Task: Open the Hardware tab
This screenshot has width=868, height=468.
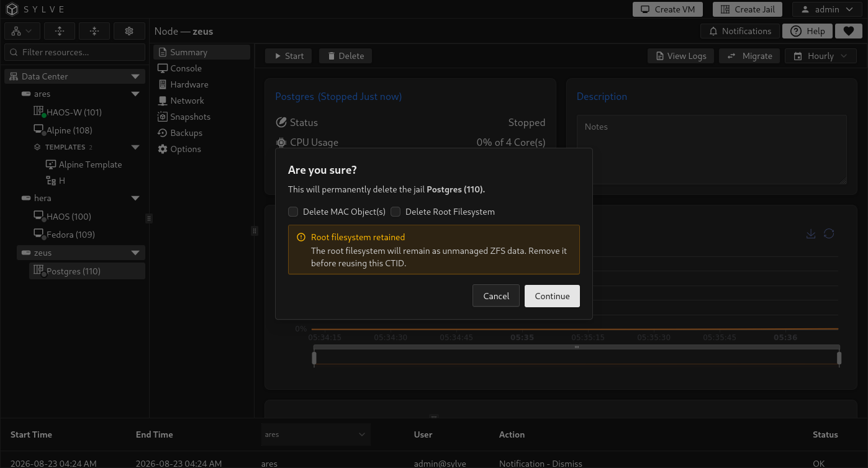Action: (x=202, y=84)
